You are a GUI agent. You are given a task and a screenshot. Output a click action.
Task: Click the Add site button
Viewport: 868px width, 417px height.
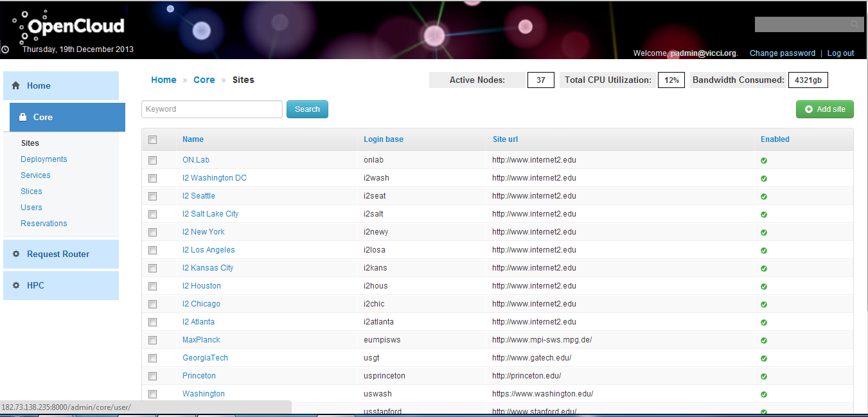[x=824, y=109]
